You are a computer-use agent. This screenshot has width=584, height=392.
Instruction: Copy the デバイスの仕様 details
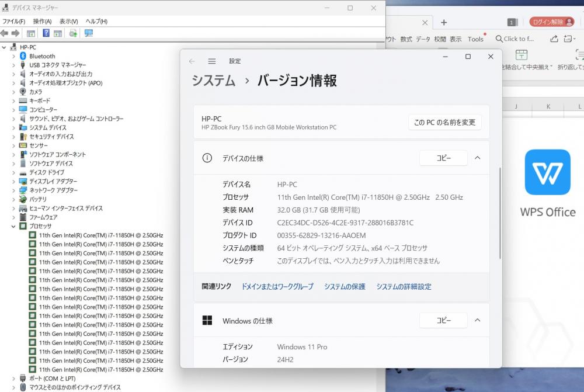pos(444,158)
